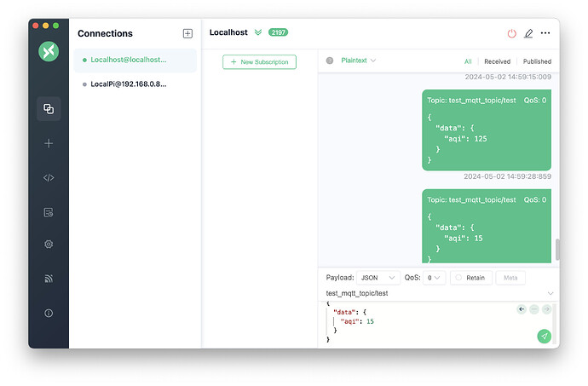Open the Log icon in sidebar
Screen dimensions: 588x386
point(49,211)
